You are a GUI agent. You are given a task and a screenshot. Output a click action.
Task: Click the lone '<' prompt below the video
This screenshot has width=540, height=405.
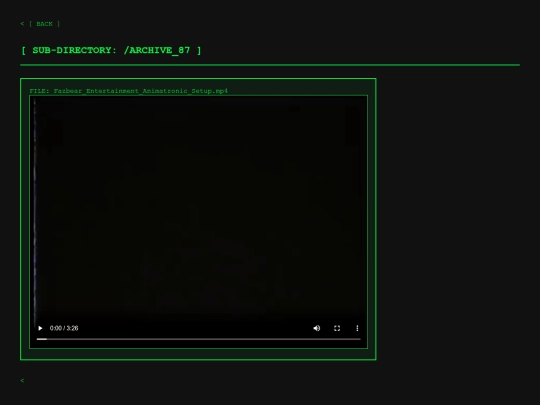coord(22,381)
